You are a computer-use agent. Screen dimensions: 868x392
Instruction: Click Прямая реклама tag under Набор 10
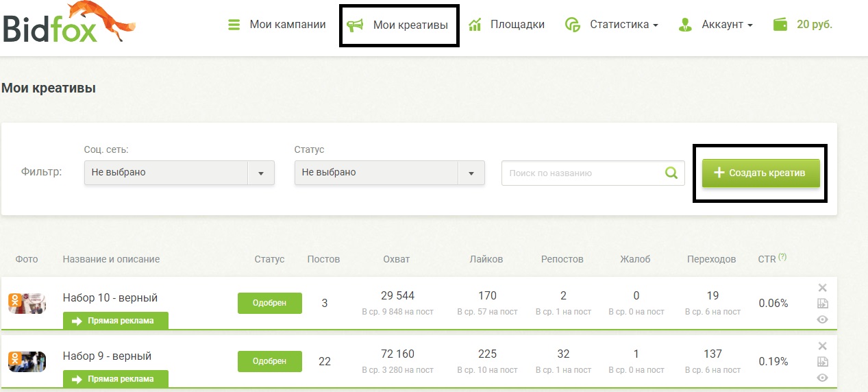115,320
